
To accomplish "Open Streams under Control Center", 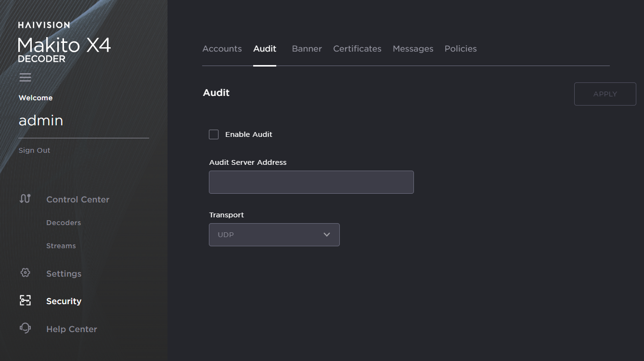I will click(61, 246).
